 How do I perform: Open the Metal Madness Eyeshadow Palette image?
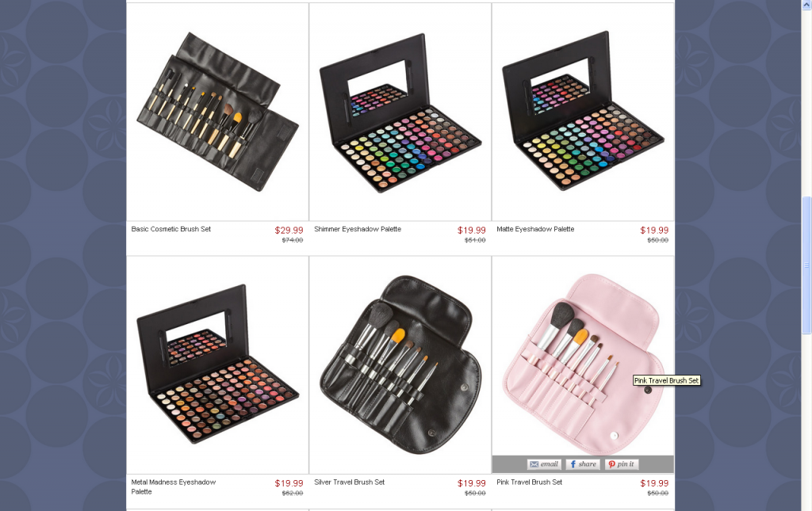pos(217,364)
